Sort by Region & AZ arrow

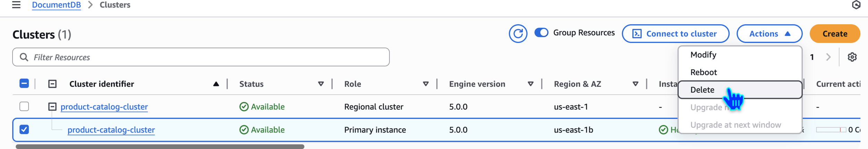pos(635,84)
